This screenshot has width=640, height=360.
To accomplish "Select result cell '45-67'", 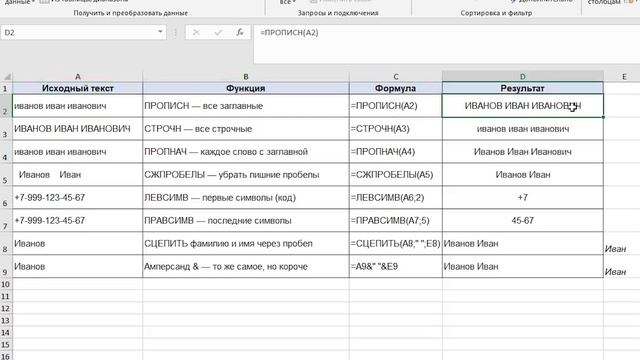I will point(522,220).
